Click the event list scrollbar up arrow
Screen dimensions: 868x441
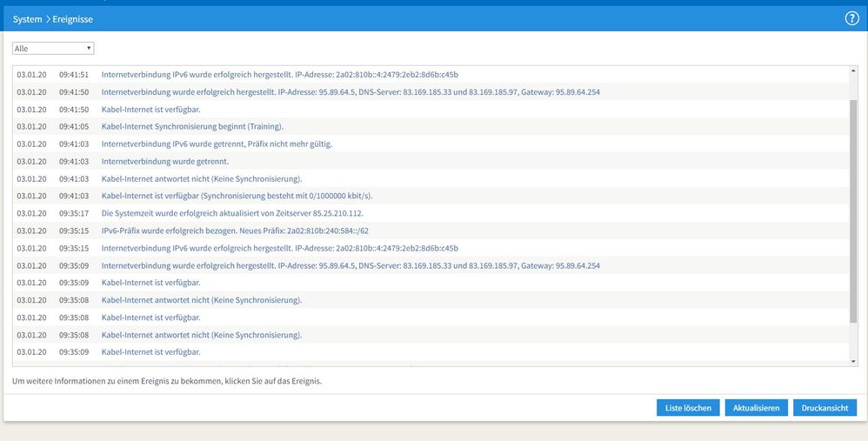(x=853, y=70)
